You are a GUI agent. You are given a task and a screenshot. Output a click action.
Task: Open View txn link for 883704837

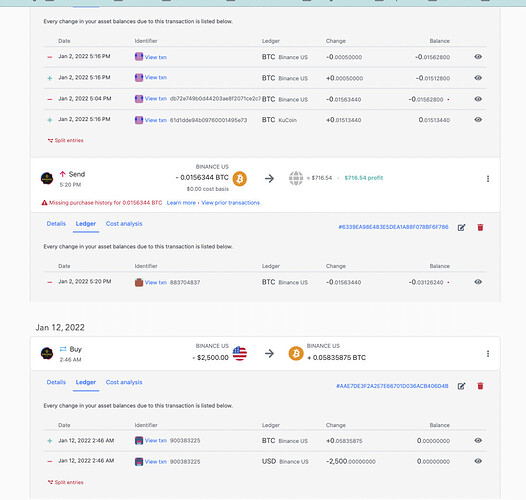tap(156, 283)
